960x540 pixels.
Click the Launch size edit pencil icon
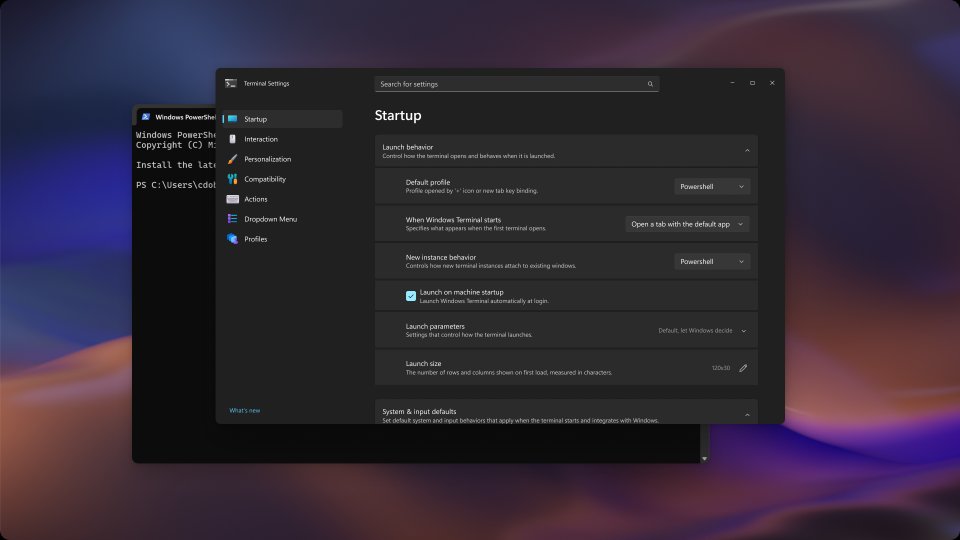coord(743,368)
